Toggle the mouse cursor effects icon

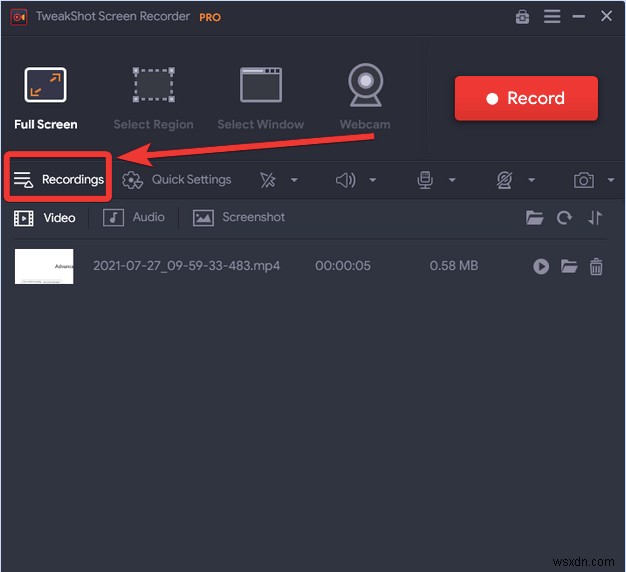(267, 180)
